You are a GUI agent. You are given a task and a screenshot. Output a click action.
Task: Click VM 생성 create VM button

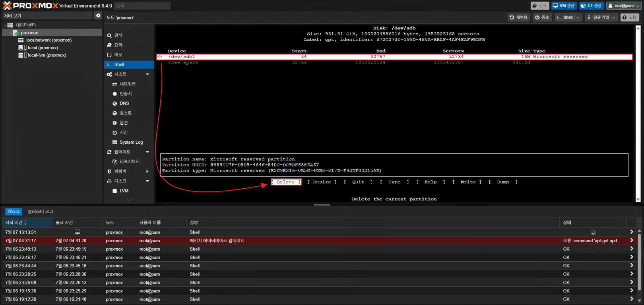click(564, 6)
